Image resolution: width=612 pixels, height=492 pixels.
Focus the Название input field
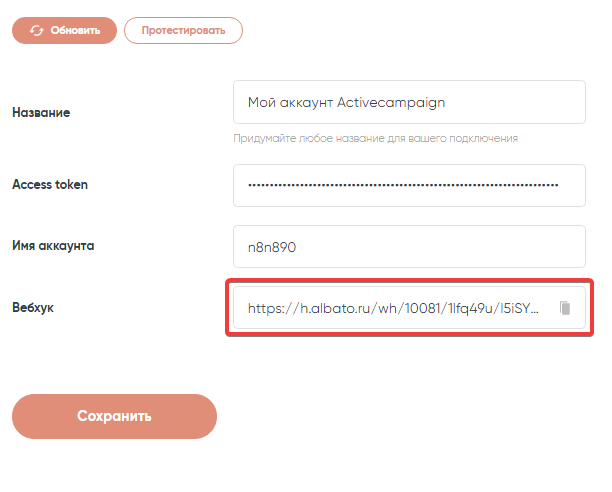click(408, 102)
